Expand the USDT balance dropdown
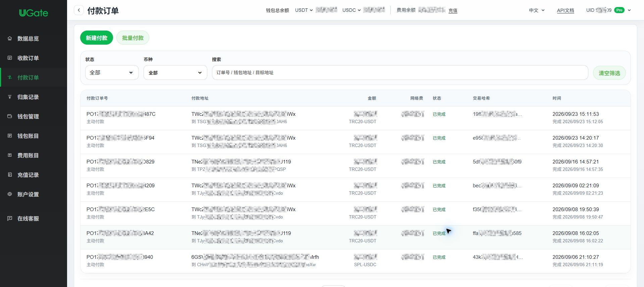644x287 pixels. coord(304,10)
